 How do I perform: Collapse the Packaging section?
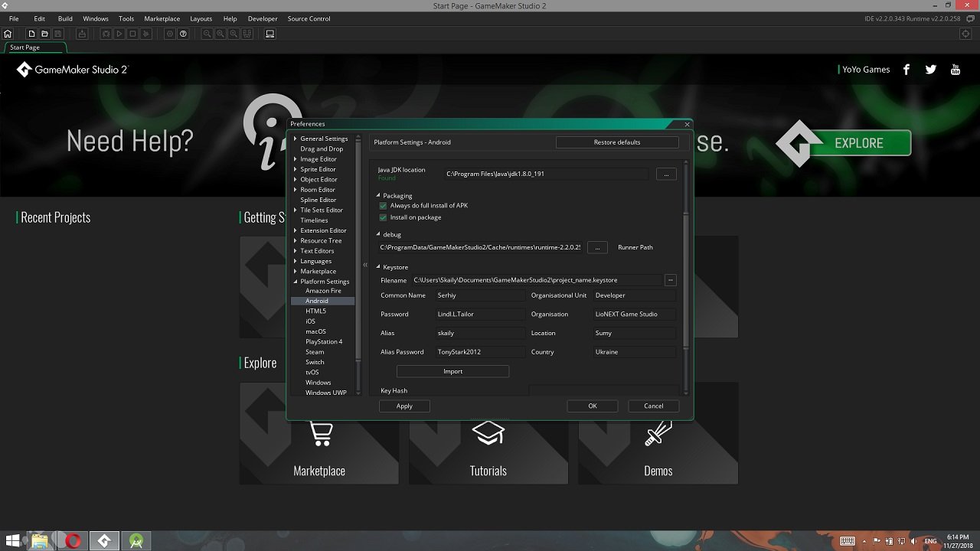click(x=378, y=196)
